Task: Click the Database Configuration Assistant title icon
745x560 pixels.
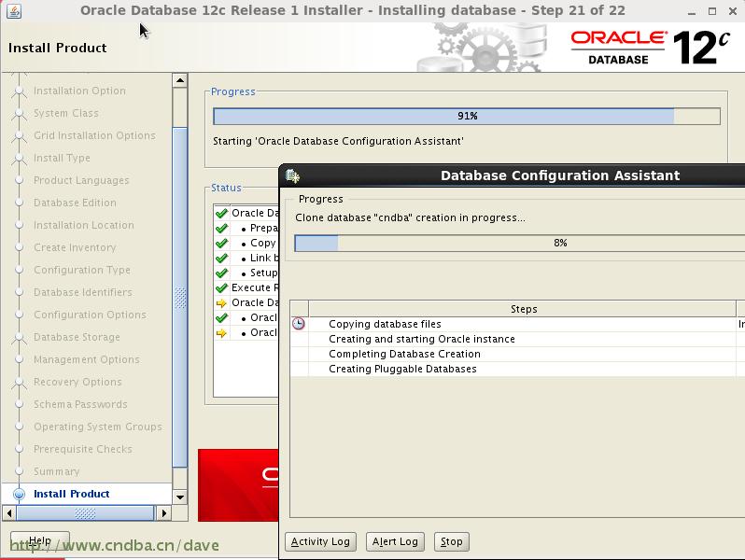Action: click(x=292, y=176)
